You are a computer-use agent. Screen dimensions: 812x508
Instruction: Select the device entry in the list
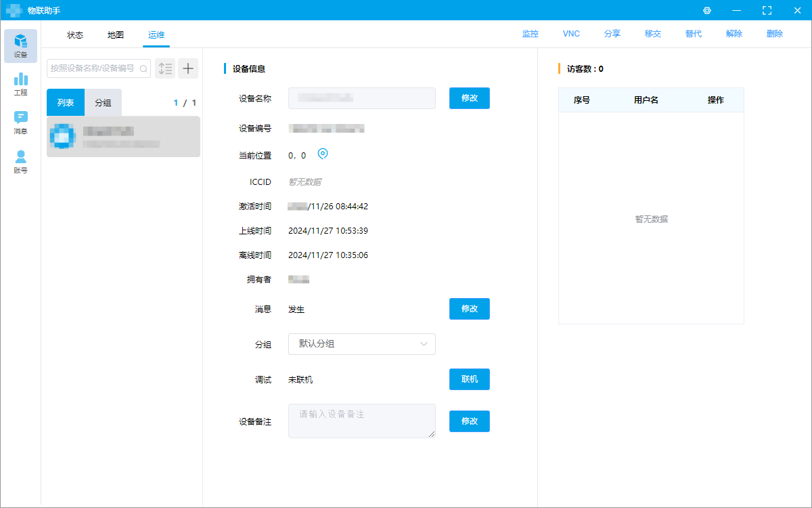click(x=123, y=137)
